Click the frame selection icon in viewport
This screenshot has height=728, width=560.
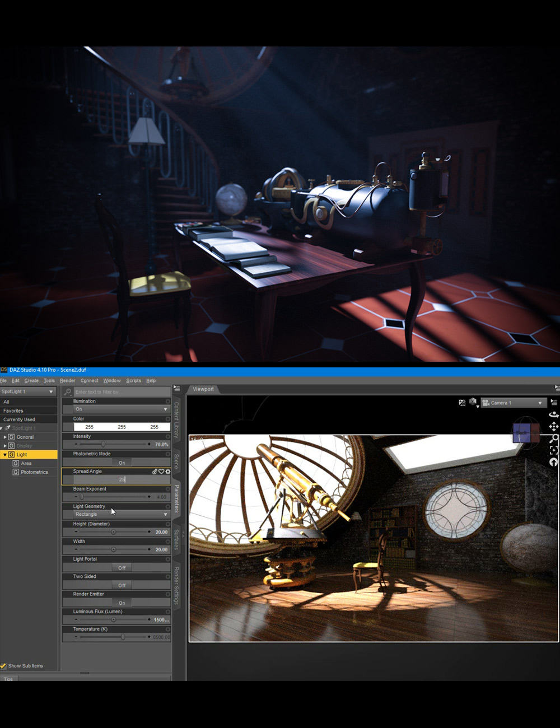click(554, 450)
